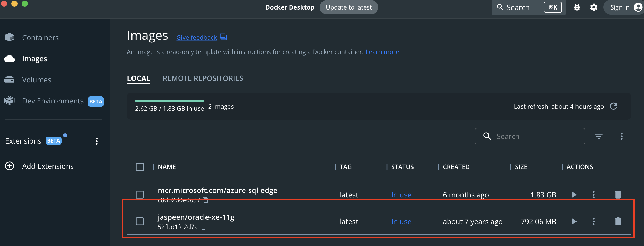
Task: Open the top bar Search box
Action: [529, 7]
